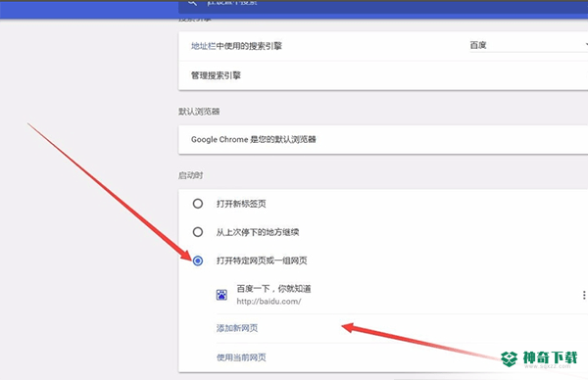Open 管理搜索引擎 settings row
This screenshot has height=380, width=588.
tap(383, 75)
